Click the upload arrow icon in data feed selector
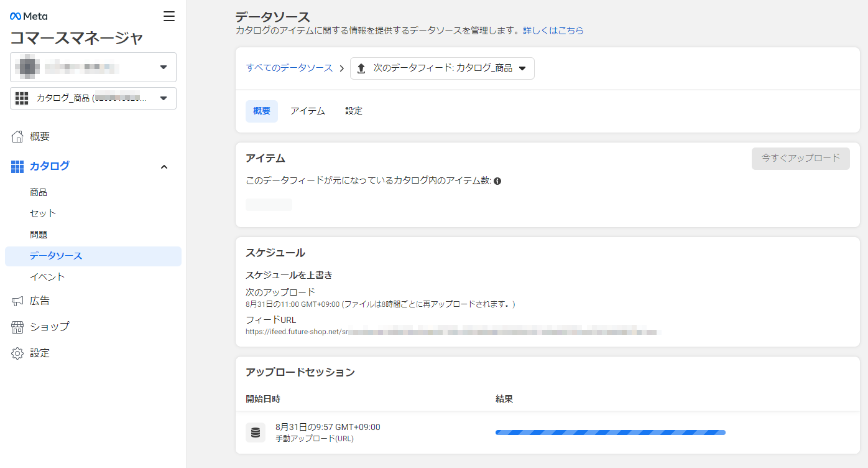Viewport: 868px width, 468px height. [361, 68]
